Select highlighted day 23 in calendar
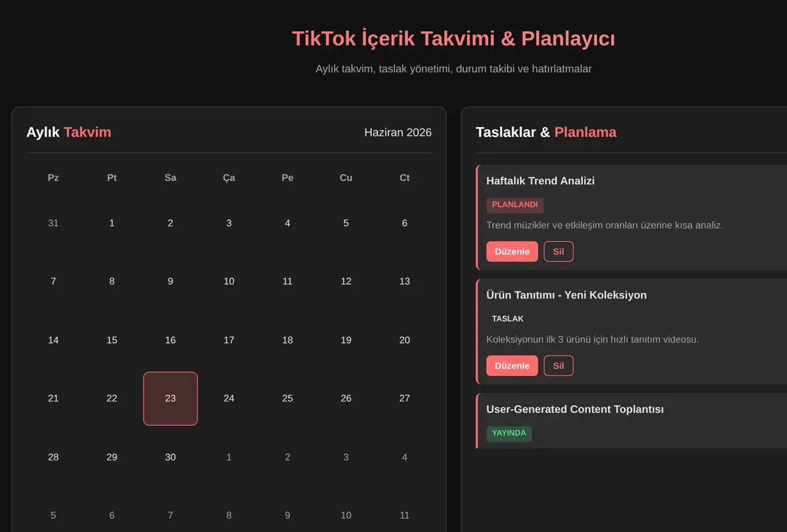 [171, 398]
